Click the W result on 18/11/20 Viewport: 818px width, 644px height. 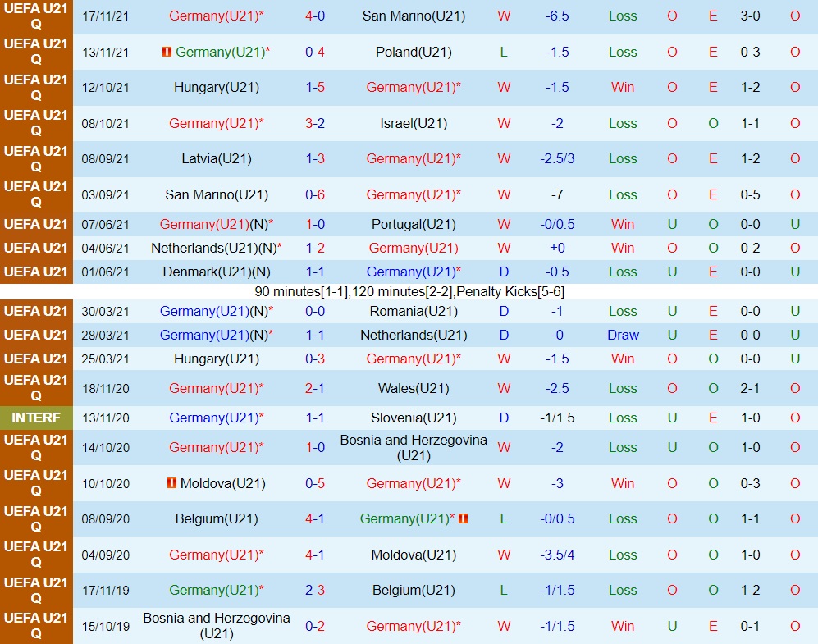pyautogui.click(x=504, y=389)
